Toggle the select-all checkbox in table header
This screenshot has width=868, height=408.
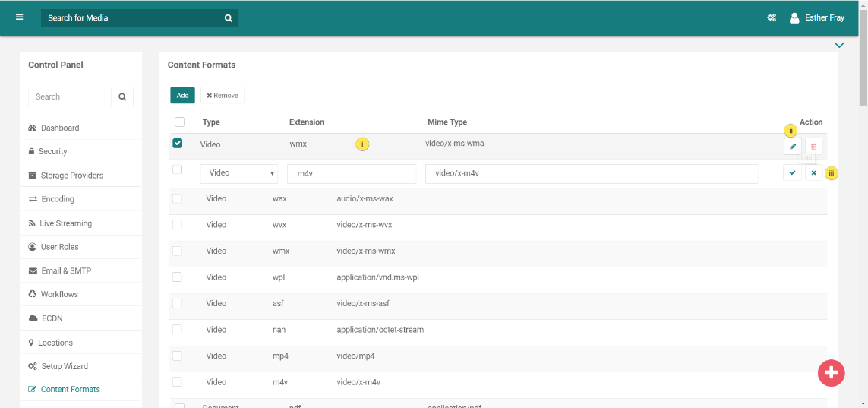click(x=179, y=122)
